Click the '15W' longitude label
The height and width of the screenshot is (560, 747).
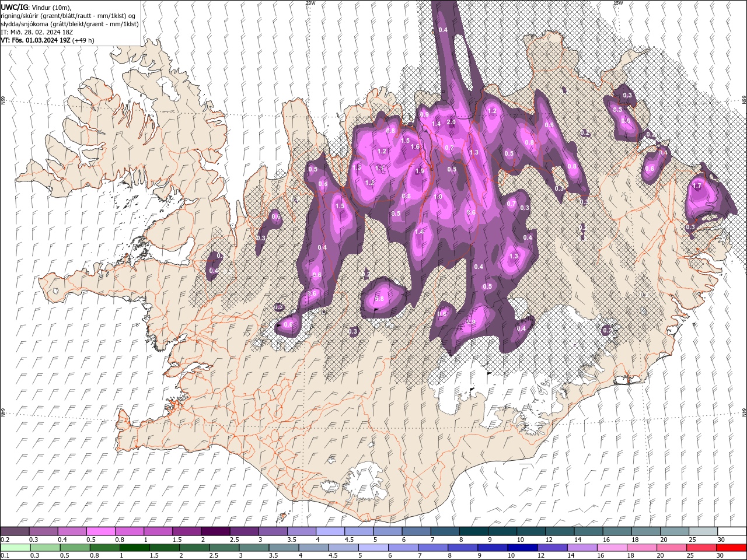coord(617,3)
